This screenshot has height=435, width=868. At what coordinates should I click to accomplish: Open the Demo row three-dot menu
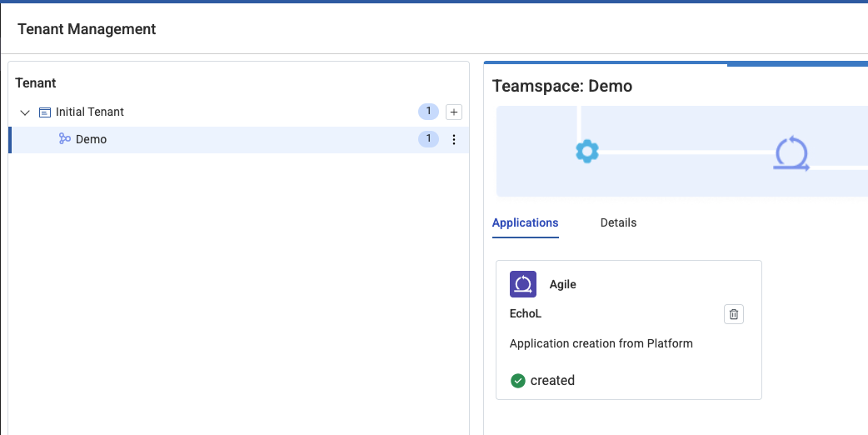454,139
